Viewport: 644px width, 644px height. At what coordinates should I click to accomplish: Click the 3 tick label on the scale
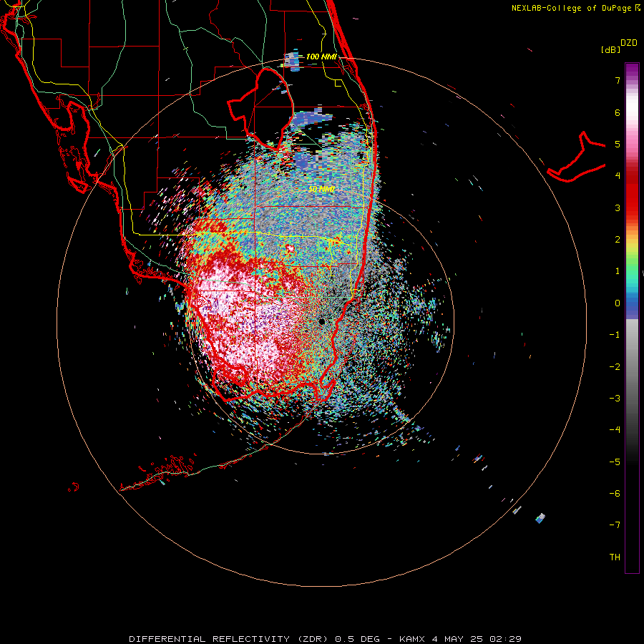pyautogui.click(x=618, y=208)
